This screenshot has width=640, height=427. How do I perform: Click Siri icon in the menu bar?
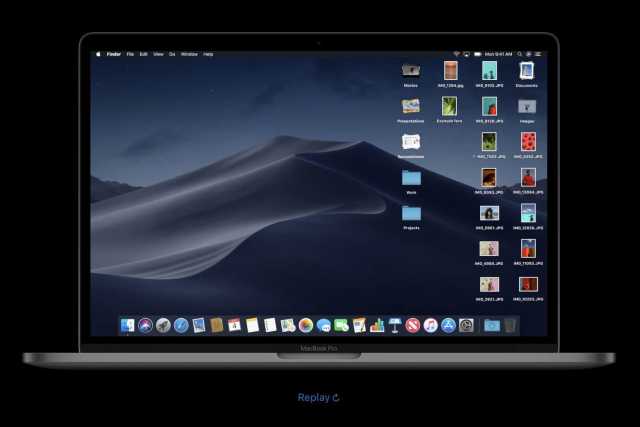point(529,54)
